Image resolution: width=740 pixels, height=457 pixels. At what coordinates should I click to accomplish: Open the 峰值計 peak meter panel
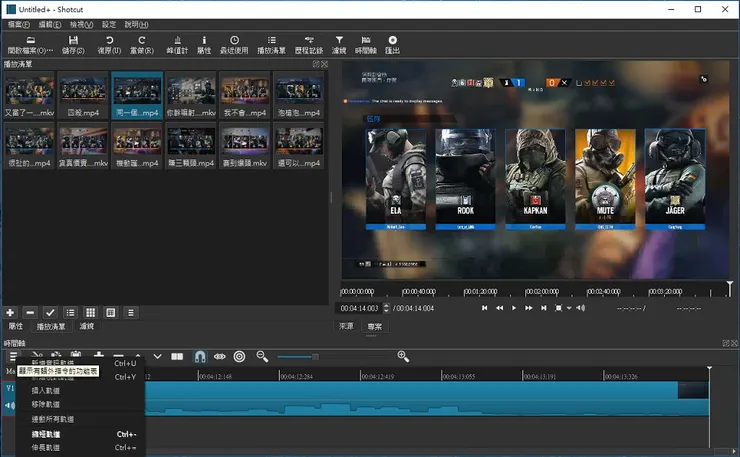[x=178, y=44]
